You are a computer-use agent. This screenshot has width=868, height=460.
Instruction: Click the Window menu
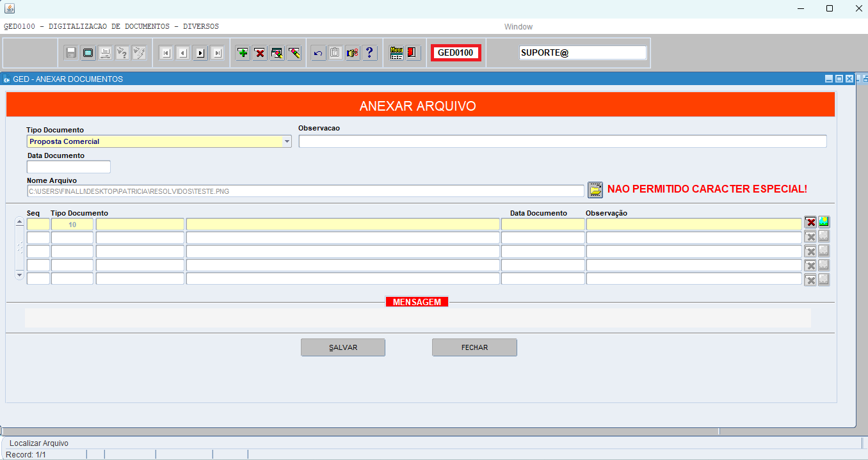518,27
